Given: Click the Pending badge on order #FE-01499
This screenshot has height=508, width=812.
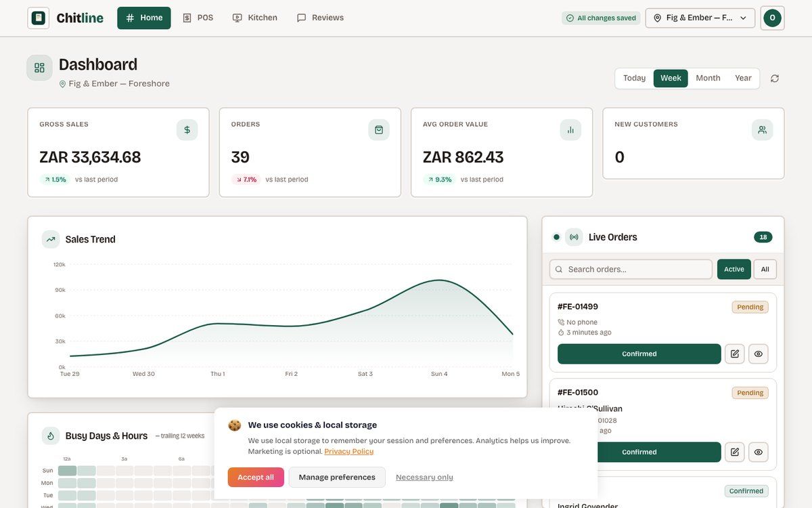Looking at the screenshot, I should pyautogui.click(x=750, y=308).
